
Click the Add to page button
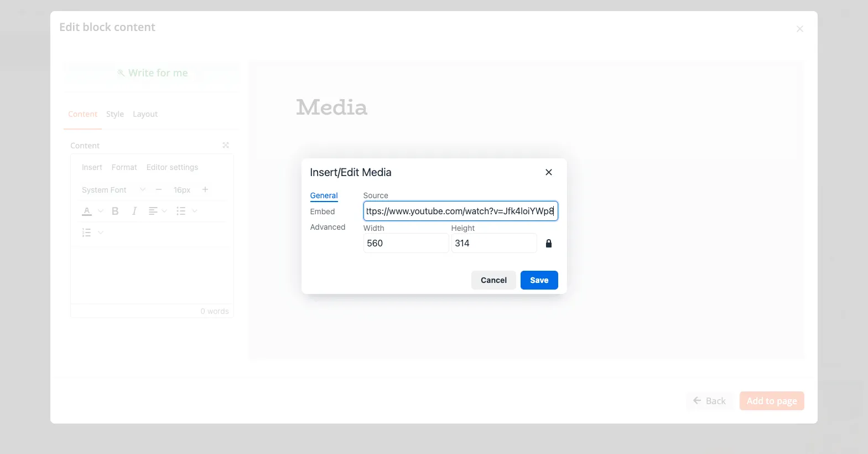[x=772, y=401]
